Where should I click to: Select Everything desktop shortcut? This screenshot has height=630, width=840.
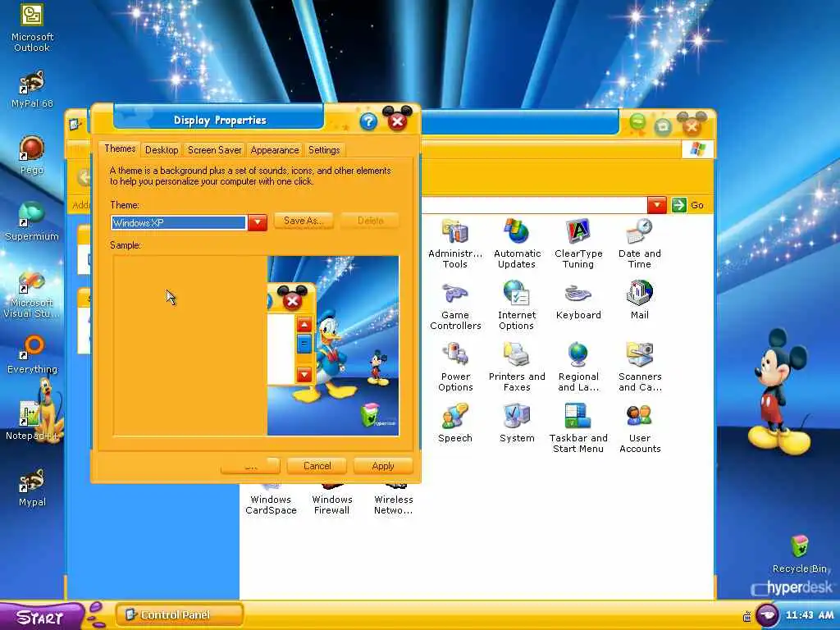(x=32, y=354)
